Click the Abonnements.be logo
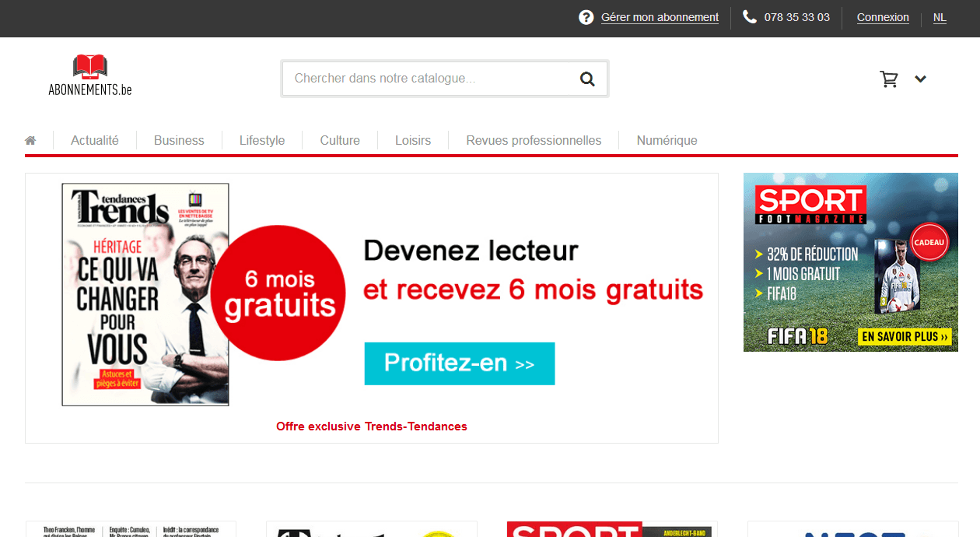Screen dimensions: 980x537 click(90, 76)
